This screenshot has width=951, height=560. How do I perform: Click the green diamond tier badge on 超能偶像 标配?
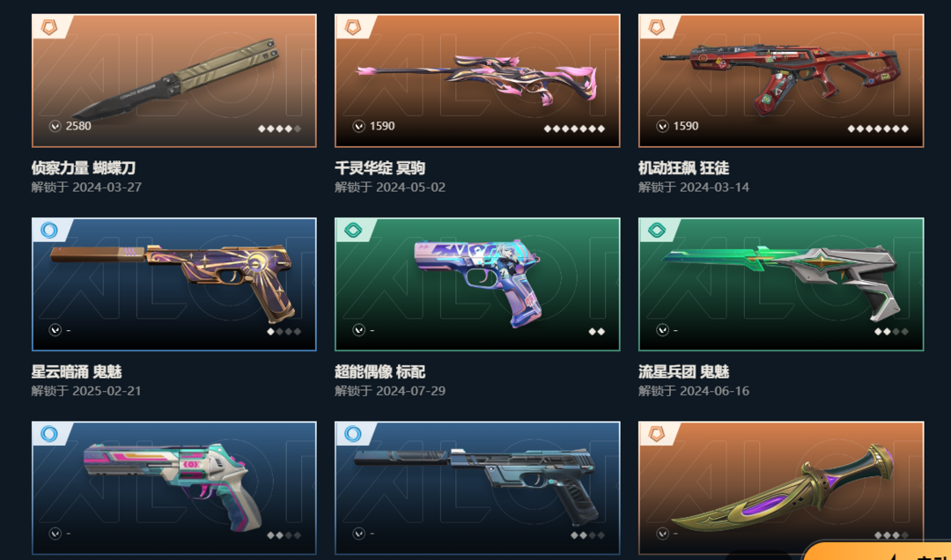point(352,231)
